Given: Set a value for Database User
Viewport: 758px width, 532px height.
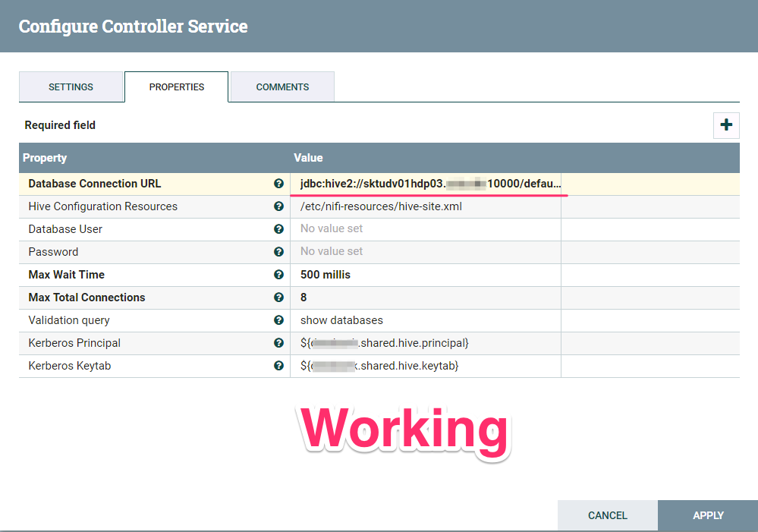Looking at the screenshot, I should point(426,229).
